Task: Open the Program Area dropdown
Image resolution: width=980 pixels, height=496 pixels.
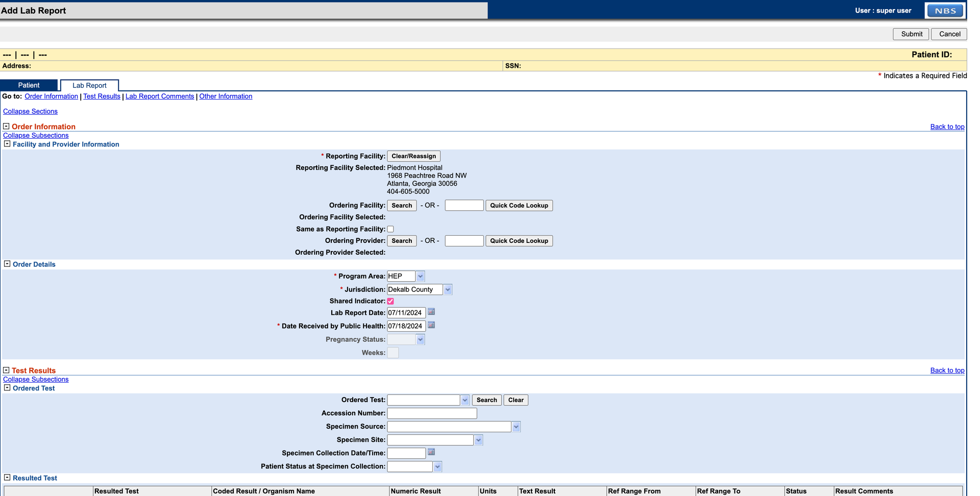Action: (x=420, y=276)
